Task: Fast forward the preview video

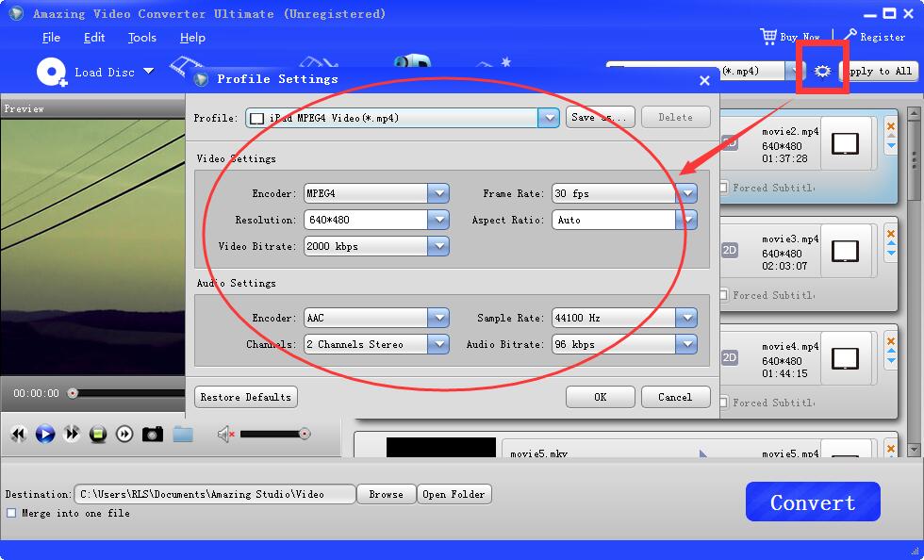Action: click(x=72, y=435)
